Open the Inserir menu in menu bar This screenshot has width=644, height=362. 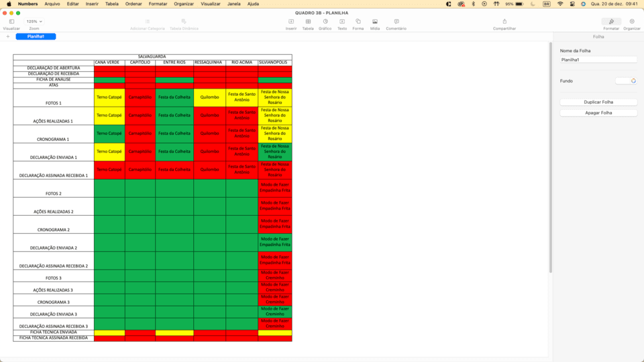[x=92, y=4]
